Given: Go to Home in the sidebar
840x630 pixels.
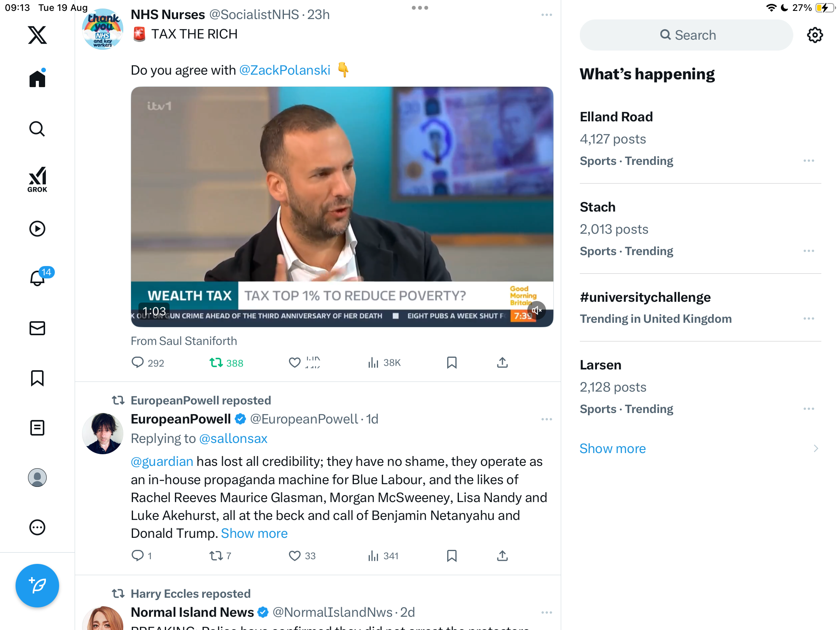Looking at the screenshot, I should pyautogui.click(x=37, y=79).
